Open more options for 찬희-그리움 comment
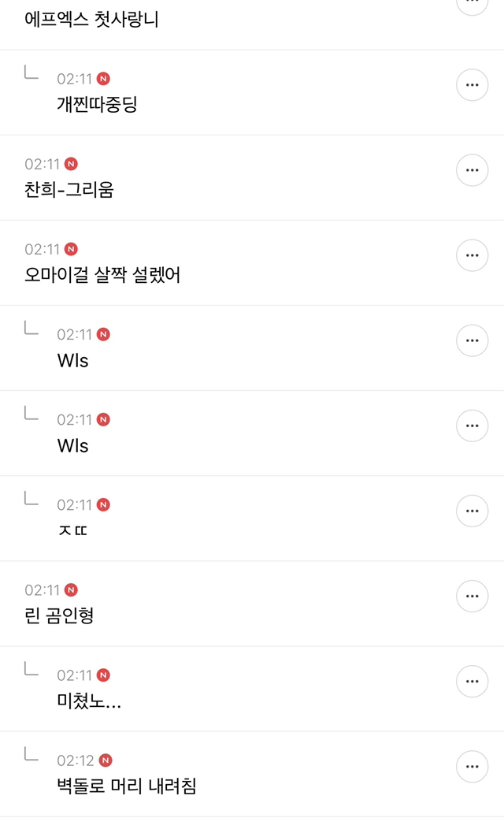 point(472,170)
